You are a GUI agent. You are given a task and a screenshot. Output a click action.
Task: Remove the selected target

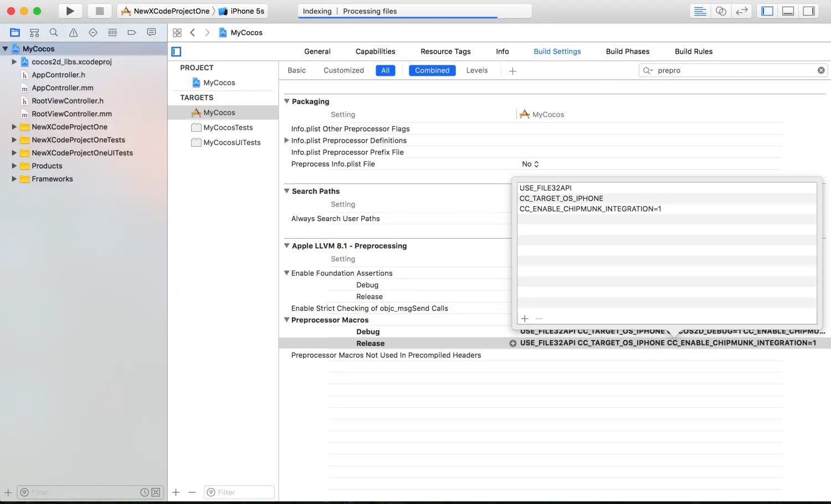coord(192,492)
